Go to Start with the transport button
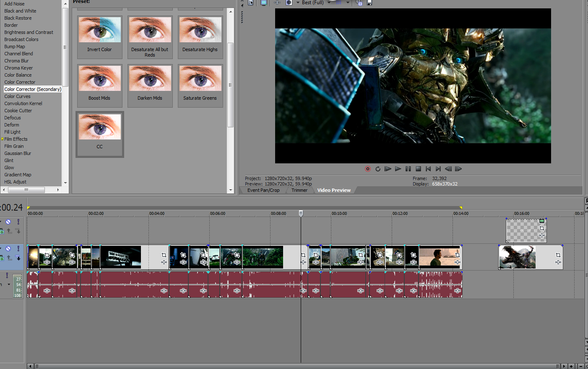Screen dimensions: 588x369 point(428,169)
